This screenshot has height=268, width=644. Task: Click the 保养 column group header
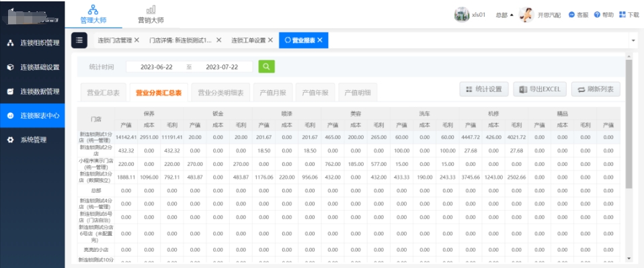149,114
